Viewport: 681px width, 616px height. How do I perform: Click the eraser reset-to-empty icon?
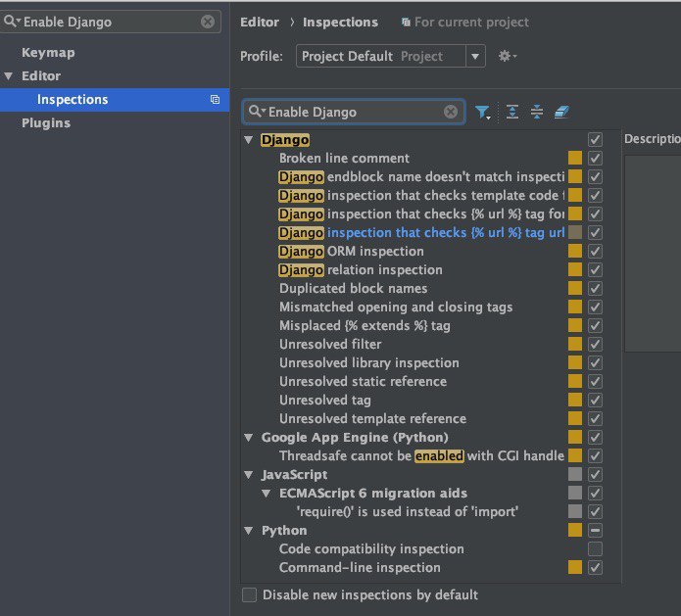click(x=561, y=112)
